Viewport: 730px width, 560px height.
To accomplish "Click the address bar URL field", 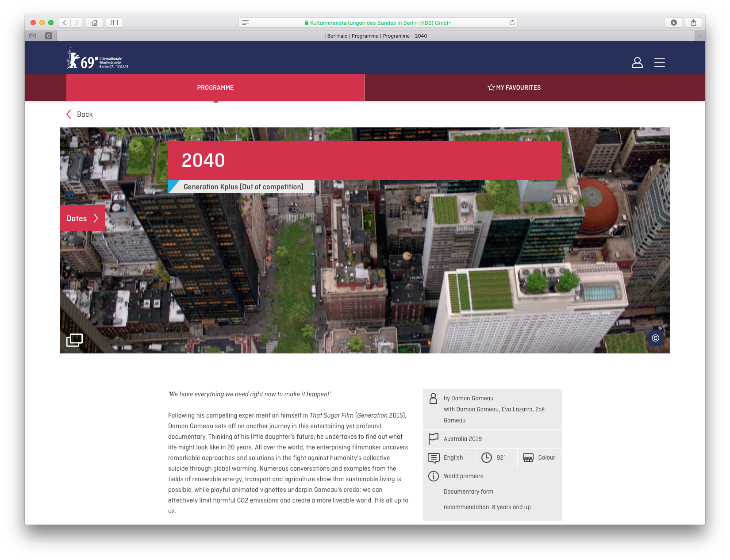I will point(377,23).
